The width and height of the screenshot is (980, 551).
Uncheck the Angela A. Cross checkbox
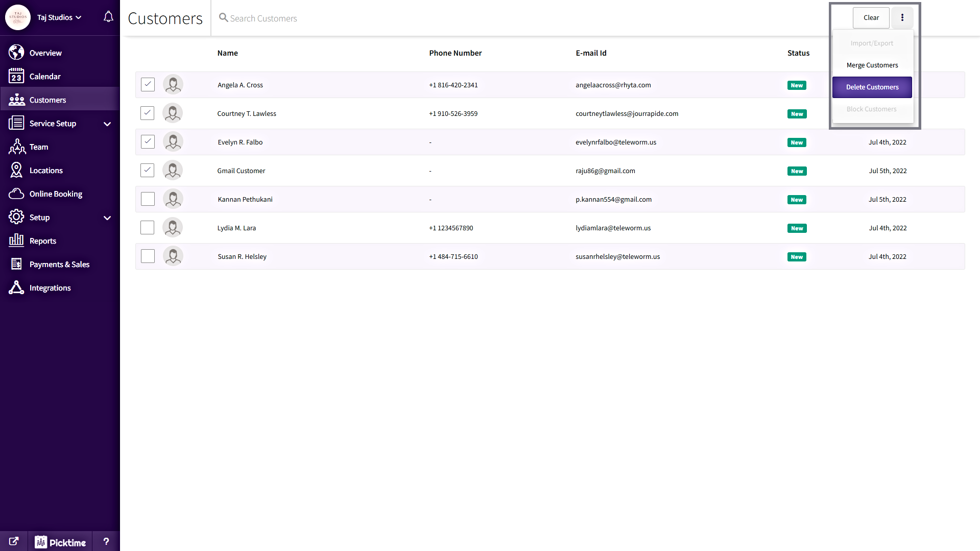[148, 84]
